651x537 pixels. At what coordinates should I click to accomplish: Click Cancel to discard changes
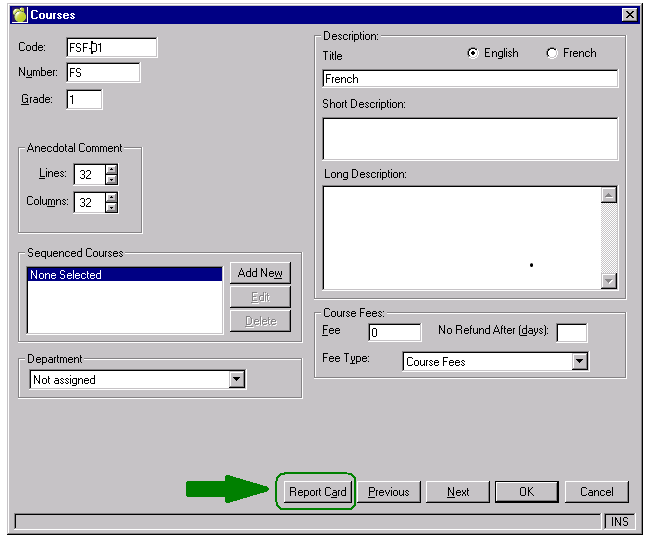point(596,492)
